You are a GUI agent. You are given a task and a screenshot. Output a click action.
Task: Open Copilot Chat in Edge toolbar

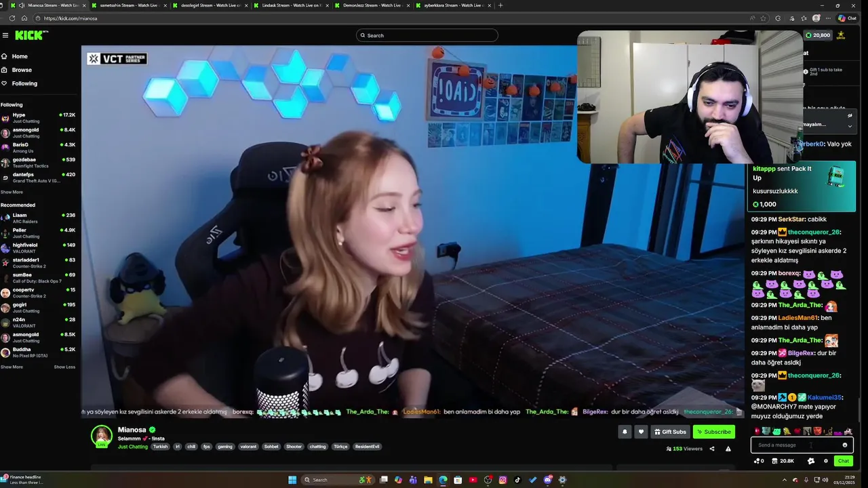pos(847,18)
